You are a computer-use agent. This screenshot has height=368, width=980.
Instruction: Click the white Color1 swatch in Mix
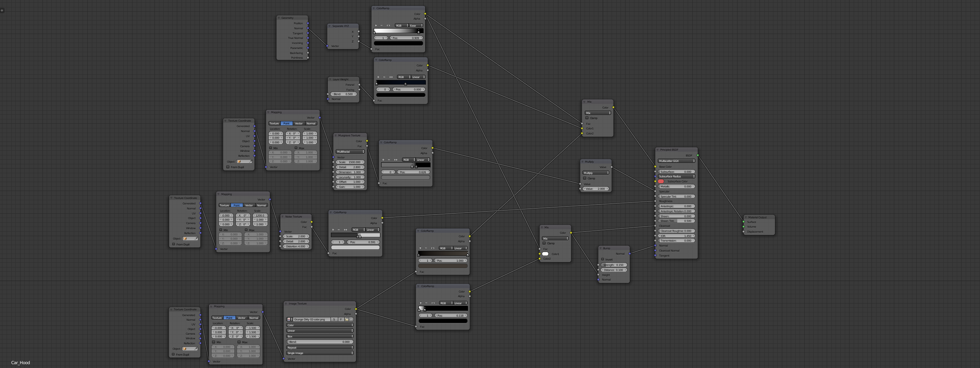tap(545, 254)
